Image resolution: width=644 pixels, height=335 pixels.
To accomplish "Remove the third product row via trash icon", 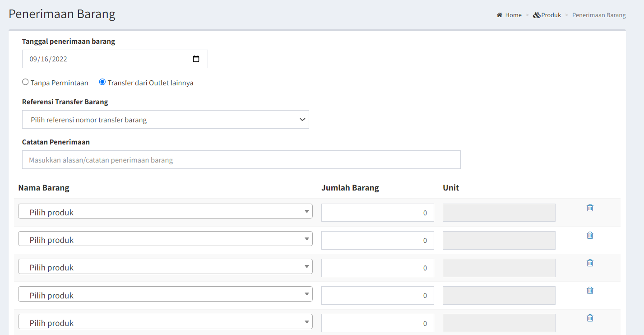I will click(x=590, y=263).
